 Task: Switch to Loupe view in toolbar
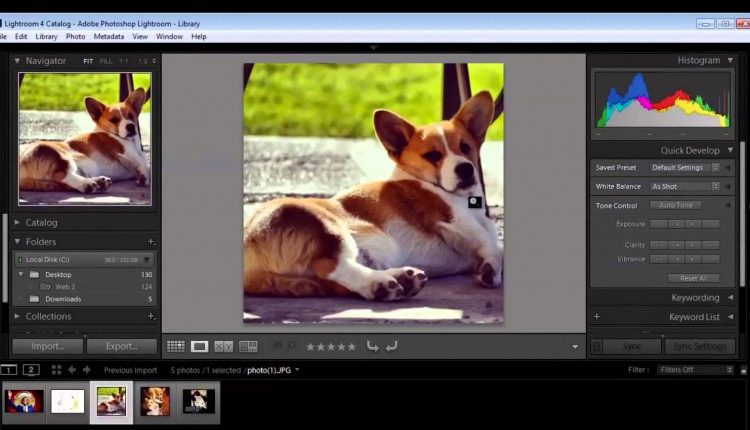[199, 346]
